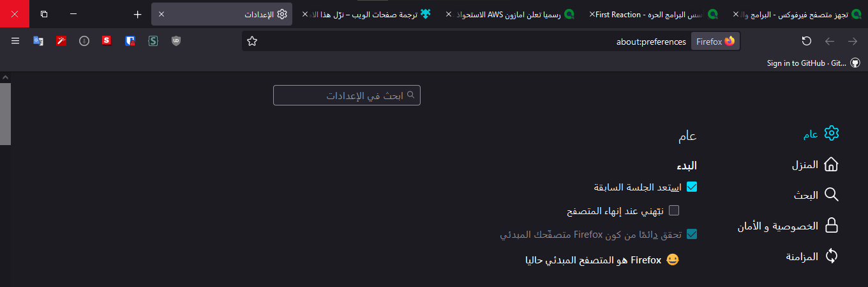This screenshot has width=868, height=287.
Task: Open the Firefox hamburger menu
Action: pyautogui.click(x=15, y=41)
